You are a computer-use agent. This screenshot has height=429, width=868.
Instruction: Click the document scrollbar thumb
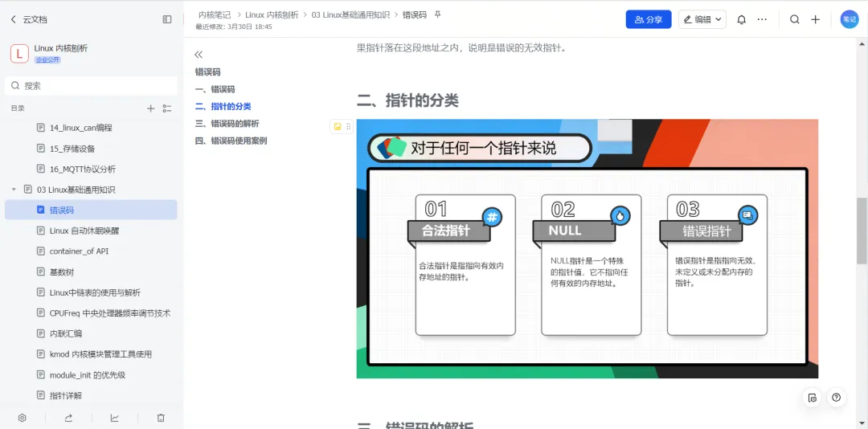pos(862,231)
